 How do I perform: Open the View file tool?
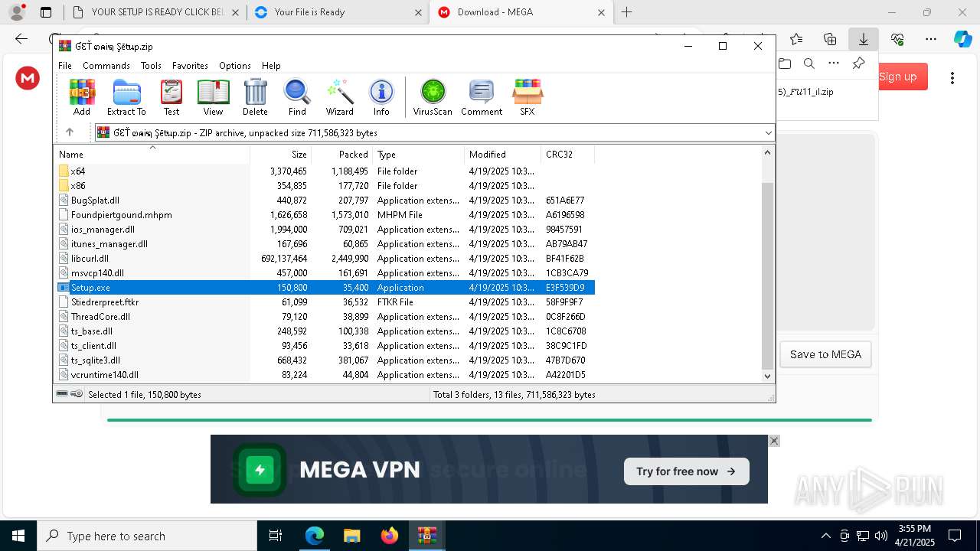click(x=213, y=98)
